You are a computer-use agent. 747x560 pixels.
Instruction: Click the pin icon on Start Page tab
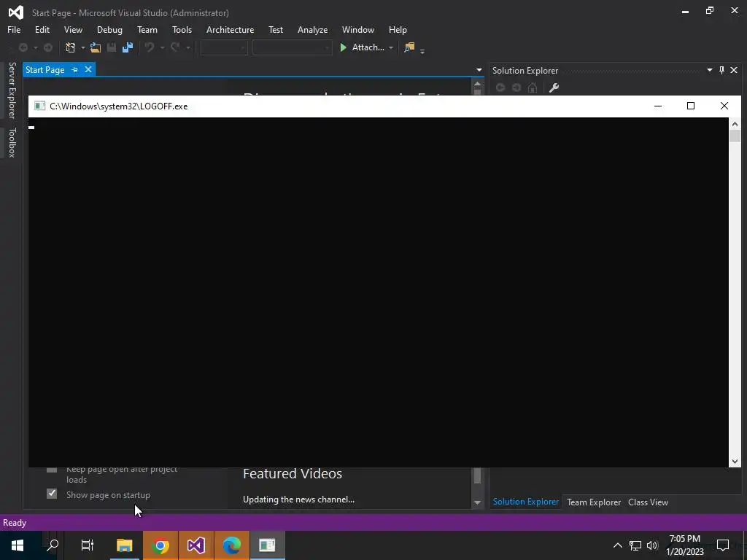click(x=75, y=69)
